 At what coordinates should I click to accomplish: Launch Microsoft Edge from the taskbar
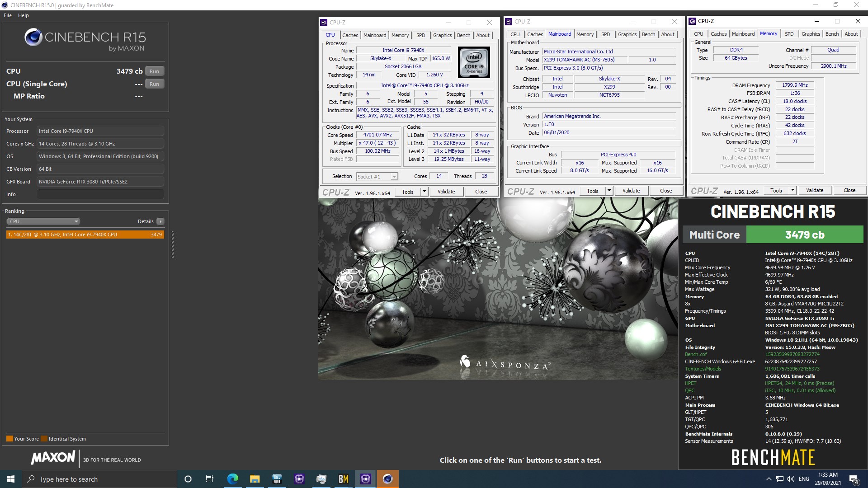click(232, 479)
